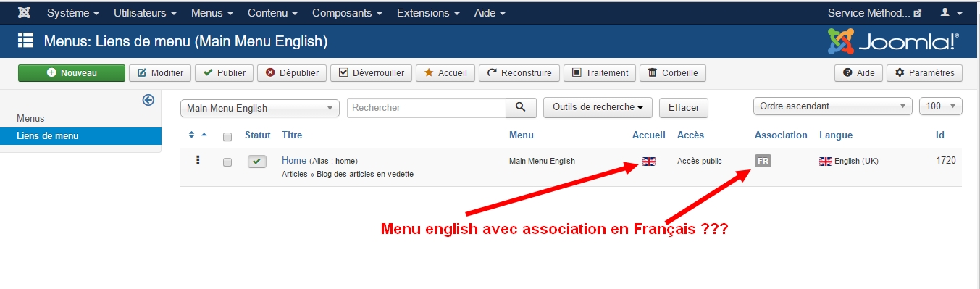The image size is (980, 289).
Task: Open the Composants menu
Action: pos(347,13)
